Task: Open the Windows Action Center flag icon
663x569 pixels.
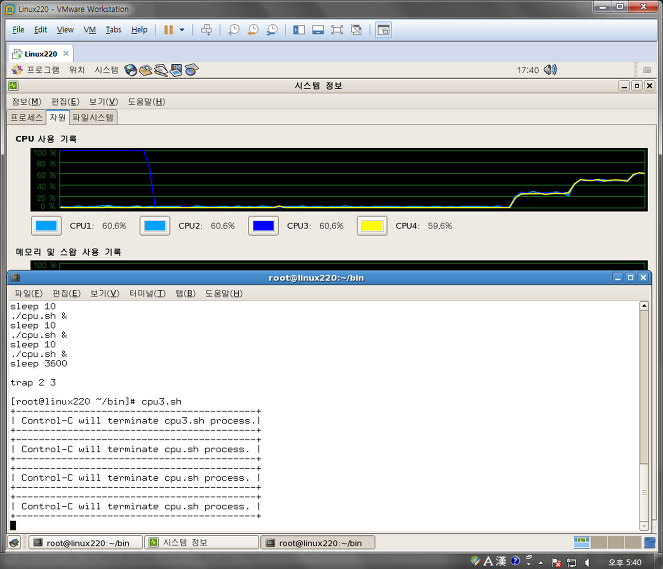Action: pyautogui.click(x=556, y=563)
